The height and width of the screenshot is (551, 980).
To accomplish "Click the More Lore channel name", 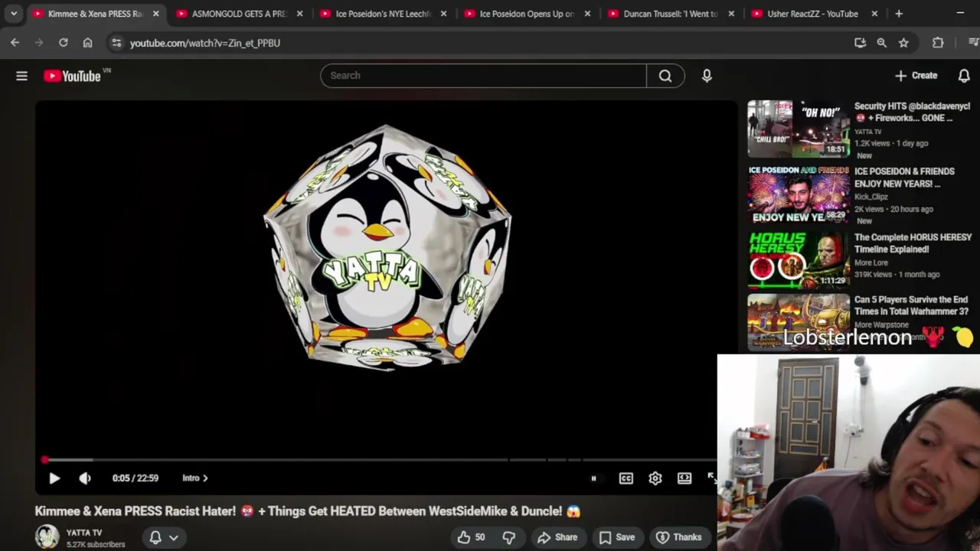I will (x=871, y=262).
